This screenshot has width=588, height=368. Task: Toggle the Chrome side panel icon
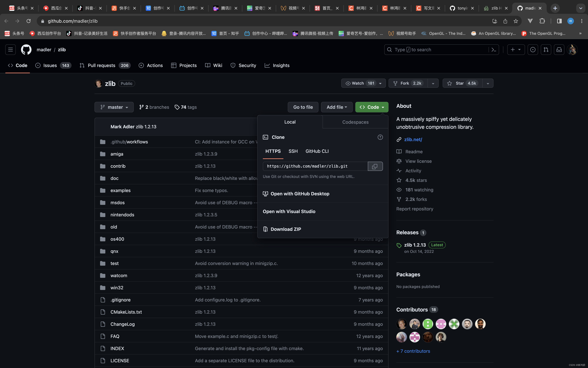(559, 21)
